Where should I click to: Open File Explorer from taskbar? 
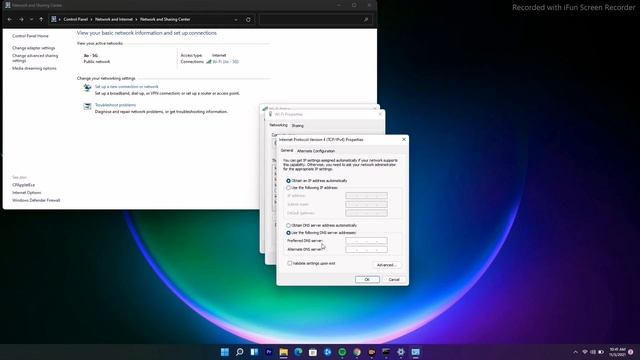coord(284,352)
